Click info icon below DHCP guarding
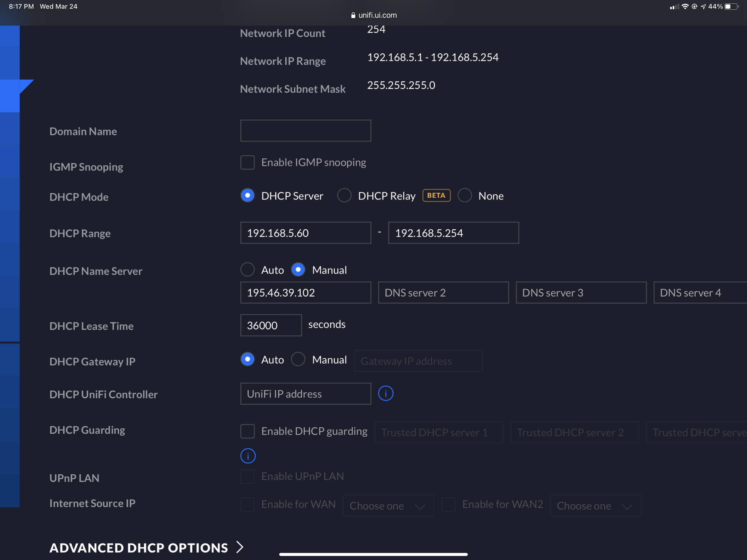 248,456
